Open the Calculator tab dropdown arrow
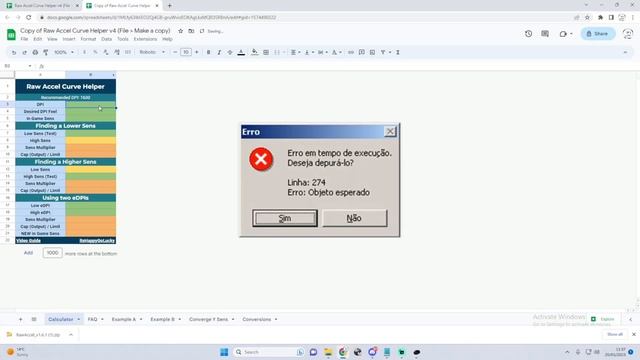Screen dimensions: 640x360 coord(79,319)
